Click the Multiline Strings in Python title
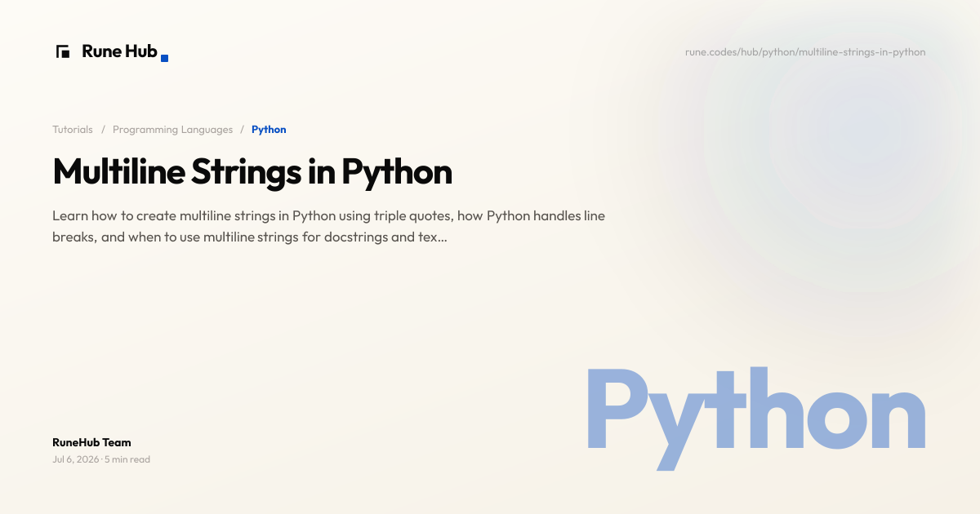Screen dimensions: 980x514 click(x=252, y=172)
